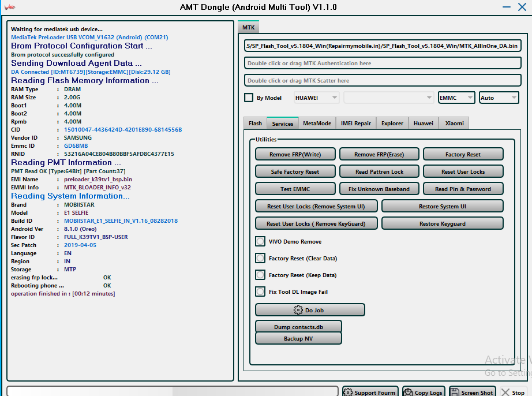Switch to the IMEI Repair tab
This screenshot has width=532, height=396.
(x=355, y=124)
